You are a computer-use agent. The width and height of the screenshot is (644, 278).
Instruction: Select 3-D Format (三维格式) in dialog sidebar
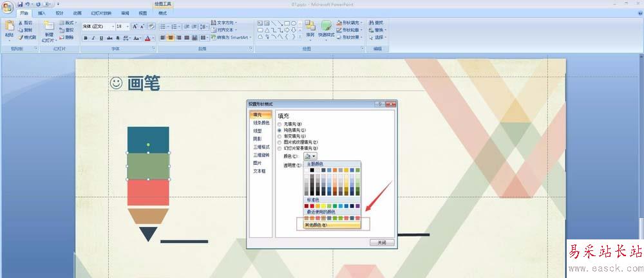tap(261, 147)
